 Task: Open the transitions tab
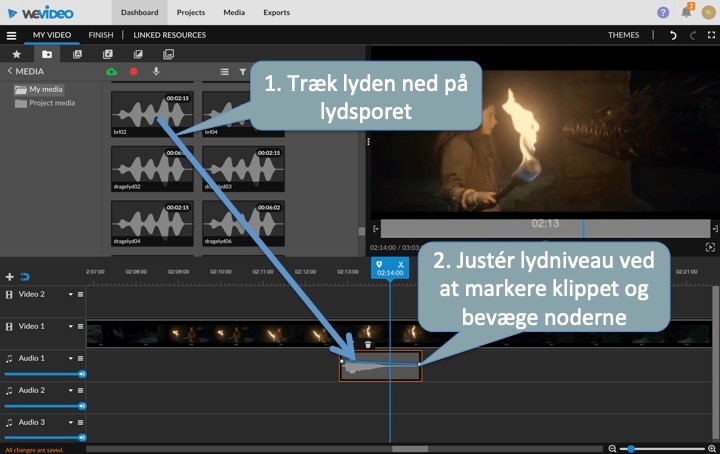pyautogui.click(x=138, y=54)
